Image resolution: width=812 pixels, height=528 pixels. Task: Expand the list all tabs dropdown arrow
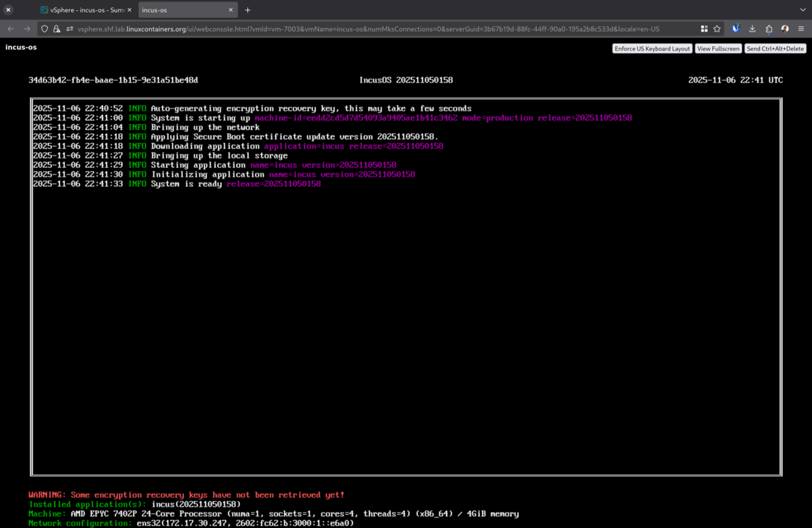click(802, 10)
